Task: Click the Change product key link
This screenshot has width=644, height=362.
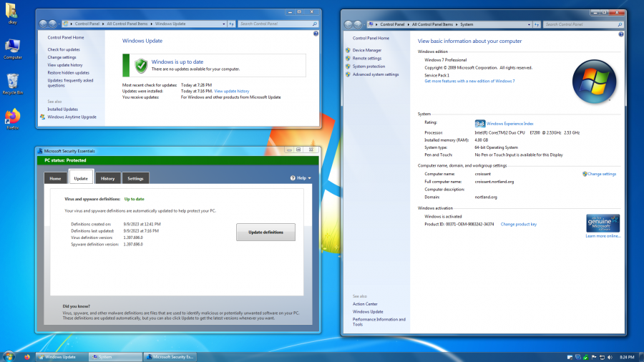Action: pos(518,224)
